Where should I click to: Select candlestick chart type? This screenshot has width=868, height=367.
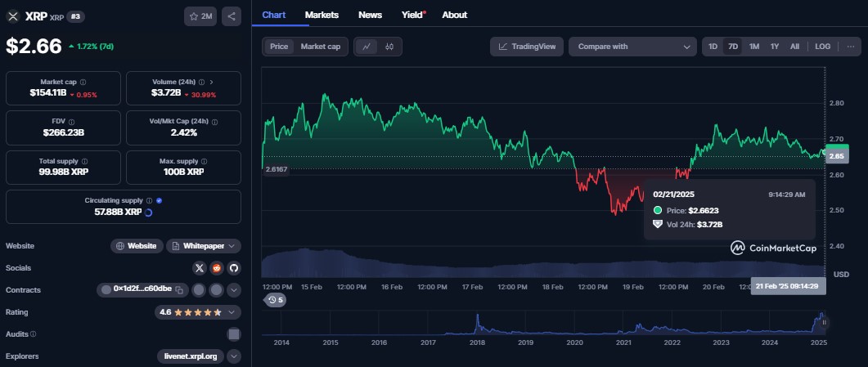[x=389, y=47]
